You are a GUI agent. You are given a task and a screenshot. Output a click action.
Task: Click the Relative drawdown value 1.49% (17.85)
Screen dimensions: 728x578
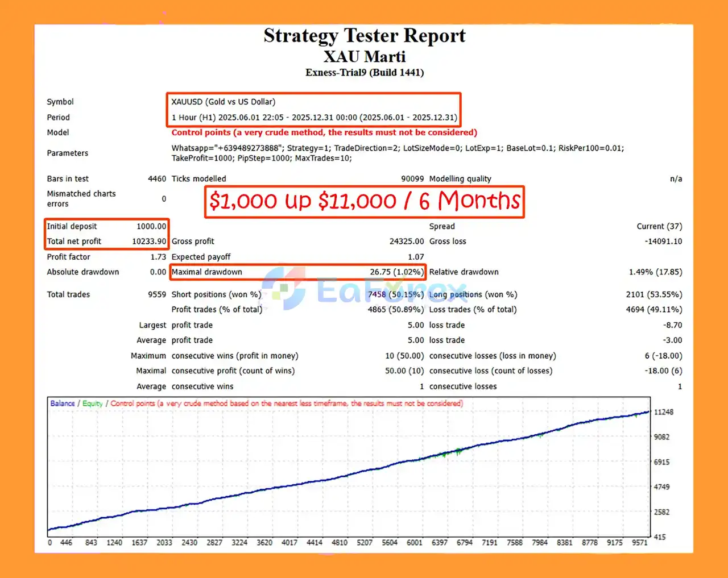(x=655, y=272)
